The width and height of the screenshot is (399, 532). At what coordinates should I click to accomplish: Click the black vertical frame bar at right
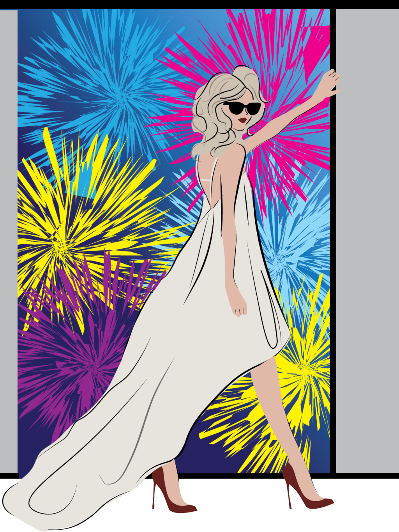point(333,273)
